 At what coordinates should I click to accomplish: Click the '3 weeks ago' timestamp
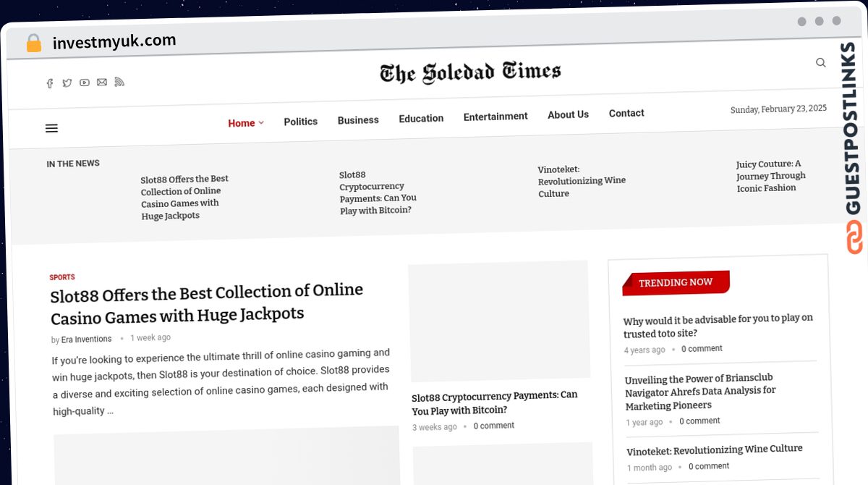tap(435, 427)
